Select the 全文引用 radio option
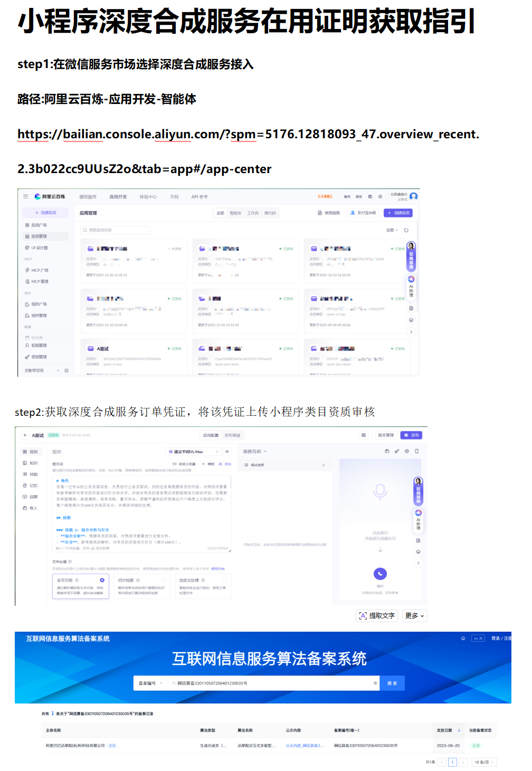532x771 pixels. pos(102,580)
